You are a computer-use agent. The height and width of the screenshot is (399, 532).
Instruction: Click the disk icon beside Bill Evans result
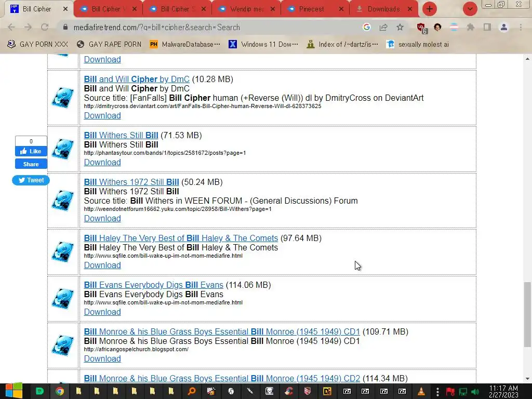63,299
